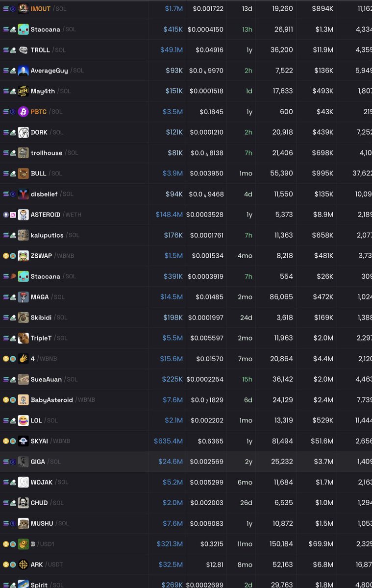Click CHUD's 6,535 transactions value
The image size is (372, 588).
(x=283, y=503)
